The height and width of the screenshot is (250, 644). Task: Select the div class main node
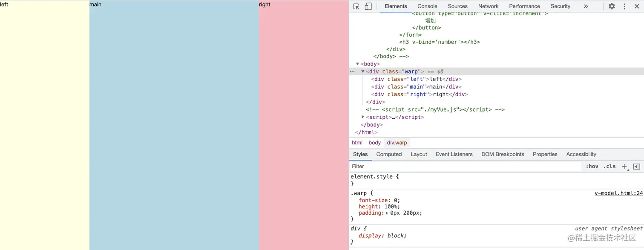pyautogui.click(x=416, y=87)
